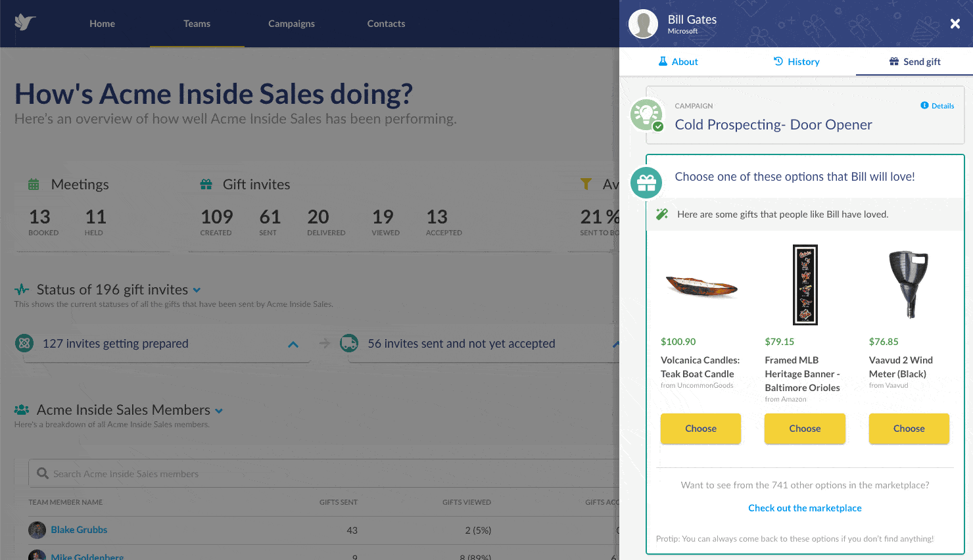This screenshot has height=560, width=973.
Task: Collapse the 127 invites getting prepared section
Action: (x=293, y=344)
